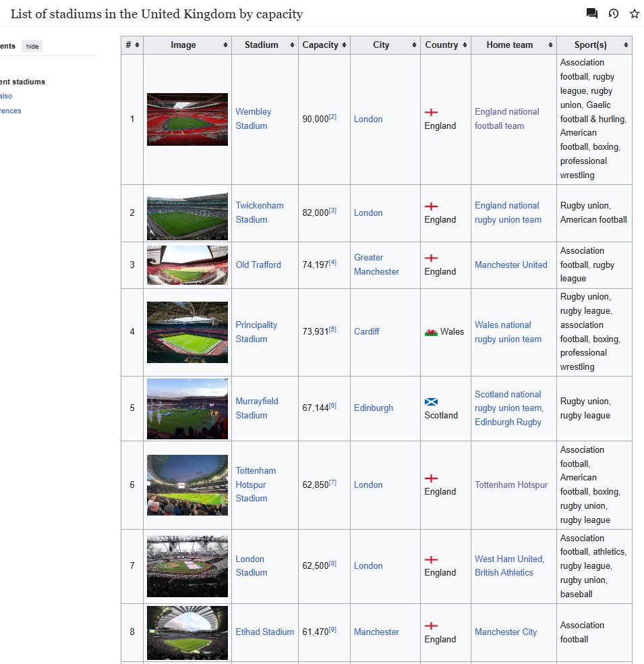Click England flag in Old Trafford row
The image size is (644, 664).
pyautogui.click(x=431, y=258)
